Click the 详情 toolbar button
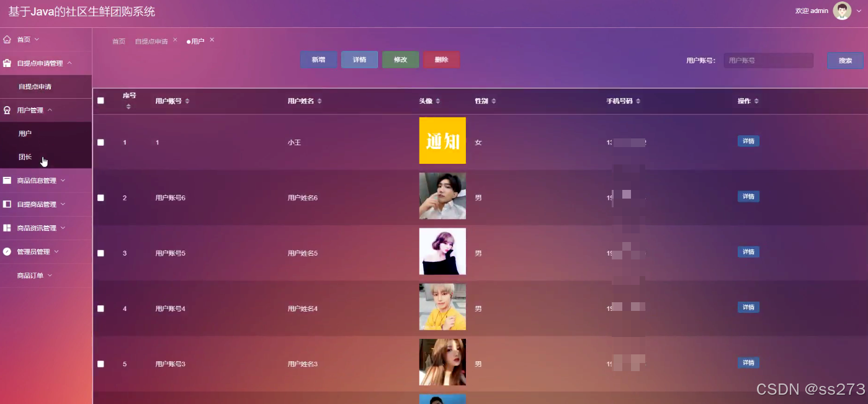The height and width of the screenshot is (404, 868). point(360,60)
